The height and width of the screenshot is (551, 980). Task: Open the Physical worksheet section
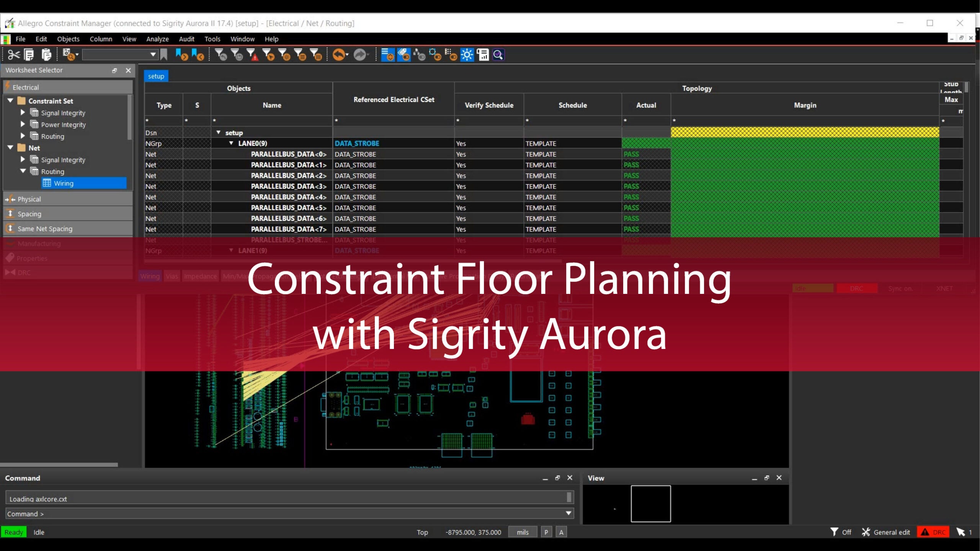(68, 199)
